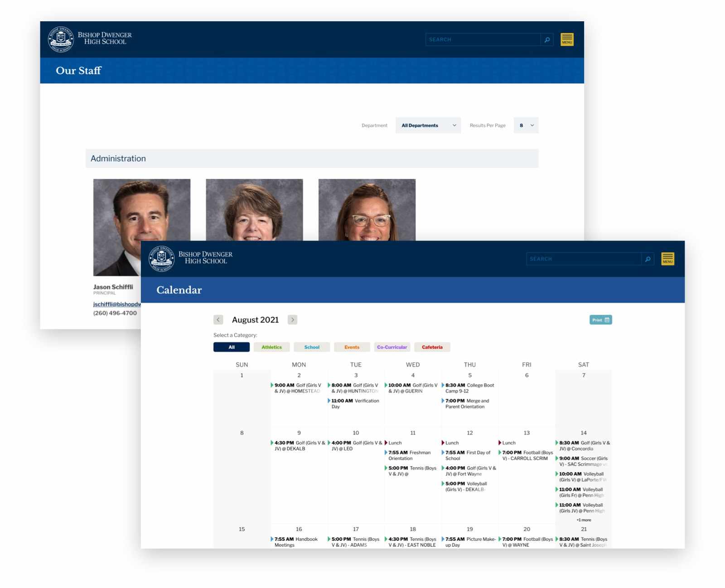Enable the Cafeteria category filter

click(x=432, y=347)
